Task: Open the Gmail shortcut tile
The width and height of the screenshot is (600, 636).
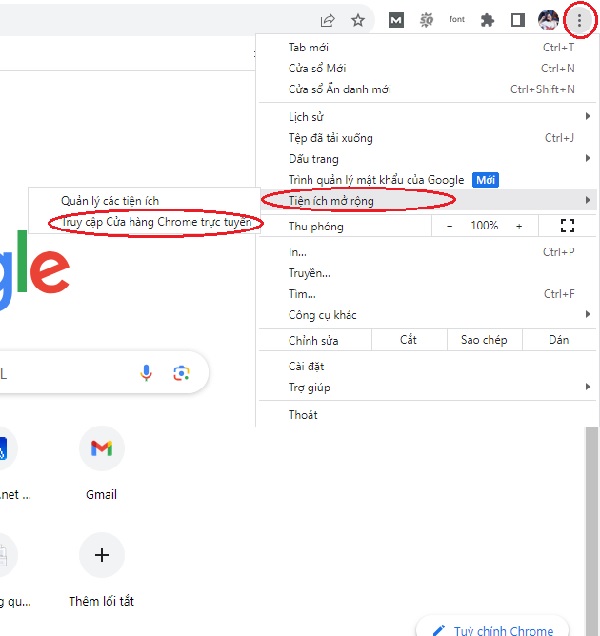Action: point(101,449)
